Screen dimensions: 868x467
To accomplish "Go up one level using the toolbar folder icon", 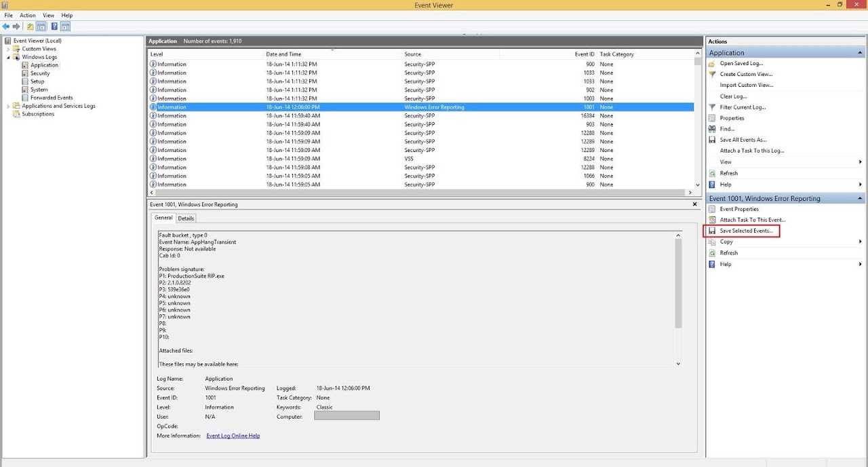I will point(30,26).
